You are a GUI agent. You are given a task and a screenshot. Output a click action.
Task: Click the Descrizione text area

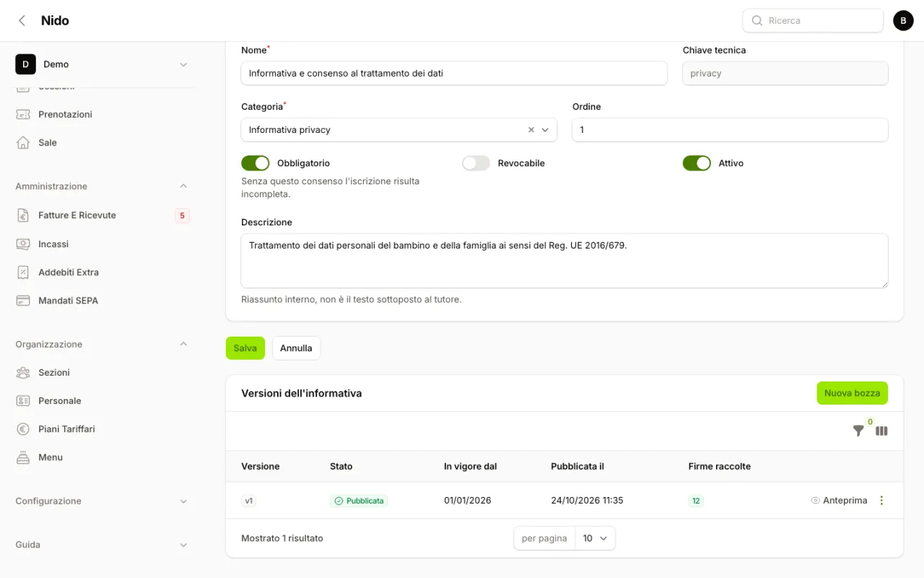click(565, 261)
